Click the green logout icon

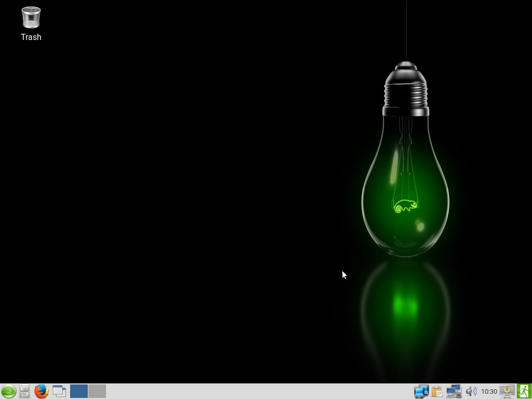pyautogui.click(x=524, y=391)
